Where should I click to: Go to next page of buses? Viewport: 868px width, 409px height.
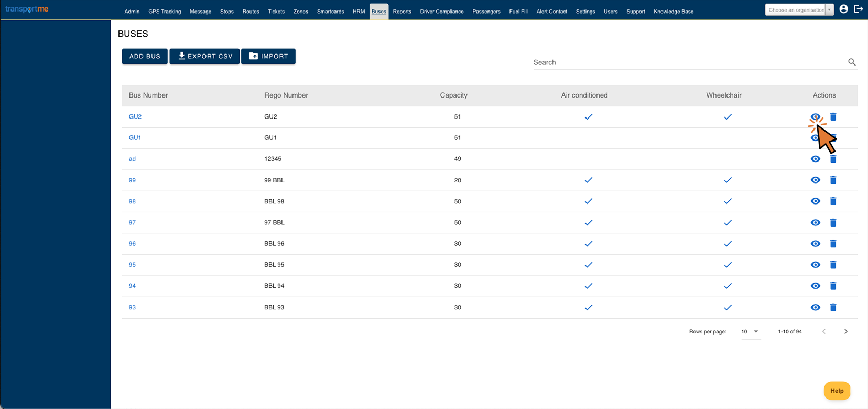tap(845, 331)
